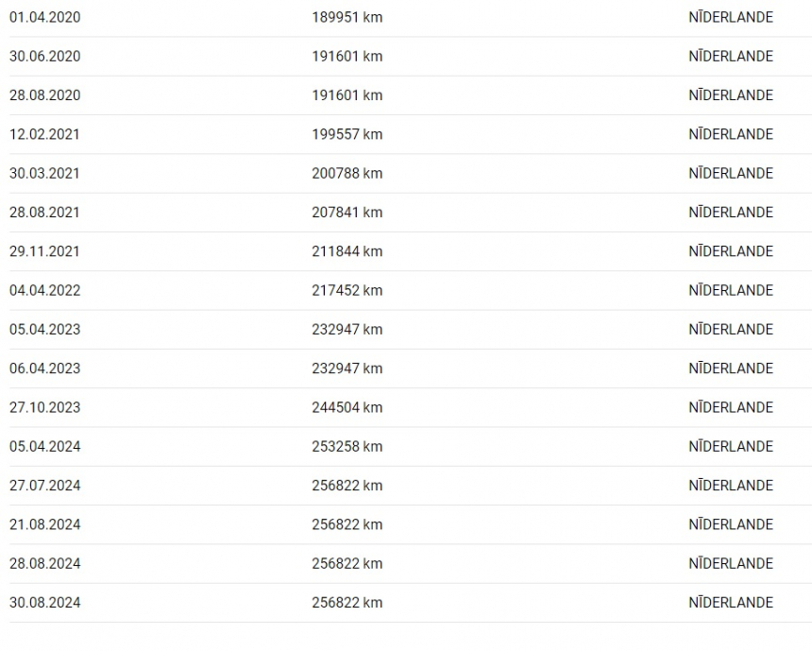This screenshot has height=651, width=812.
Task: Click the 207841 km mileage value
Action: [x=347, y=213]
